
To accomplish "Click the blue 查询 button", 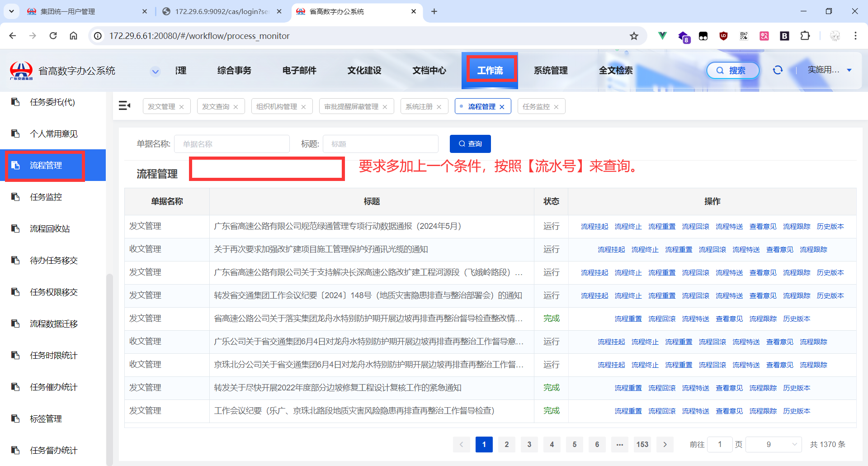I will click(470, 144).
